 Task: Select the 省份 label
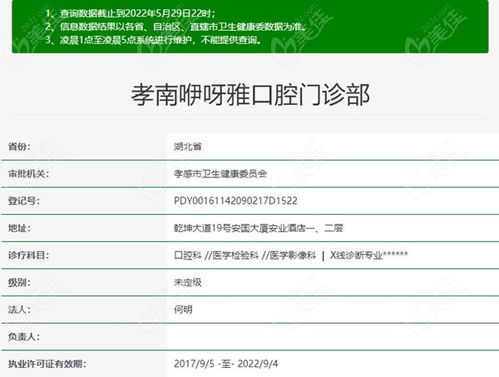point(19,146)
